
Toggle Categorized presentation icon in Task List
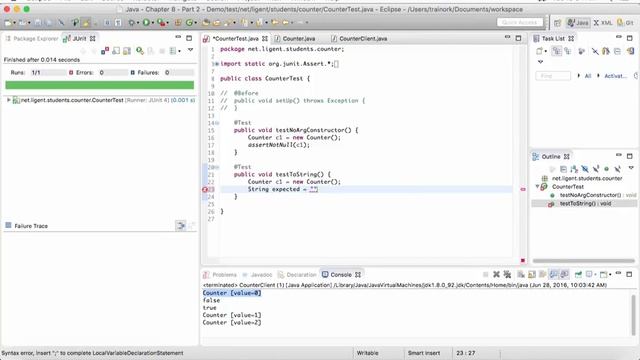556,51
